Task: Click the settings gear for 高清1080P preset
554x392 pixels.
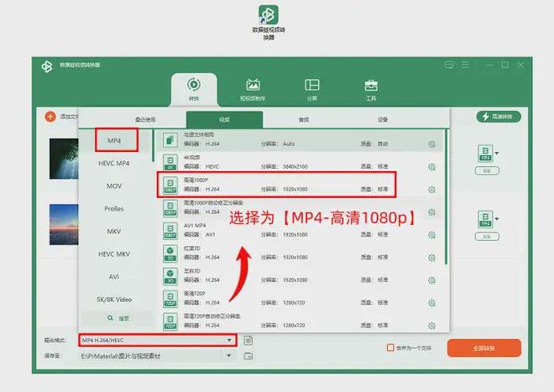Action: coord(431,189)
